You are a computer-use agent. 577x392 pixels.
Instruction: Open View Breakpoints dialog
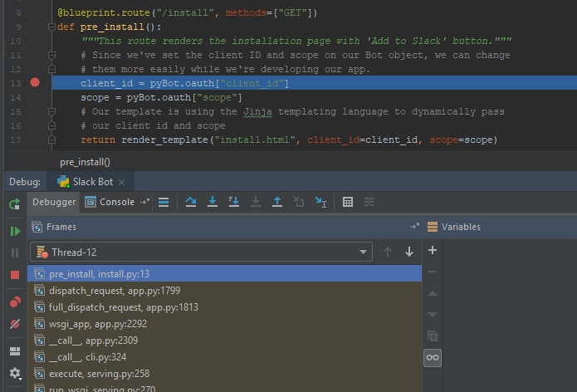[x=14, y=302]
